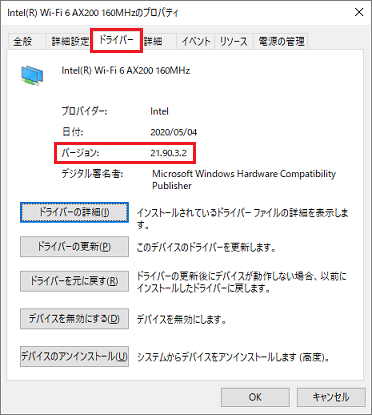
Task: Select the provider value Intel
Action: click(159, 111)
